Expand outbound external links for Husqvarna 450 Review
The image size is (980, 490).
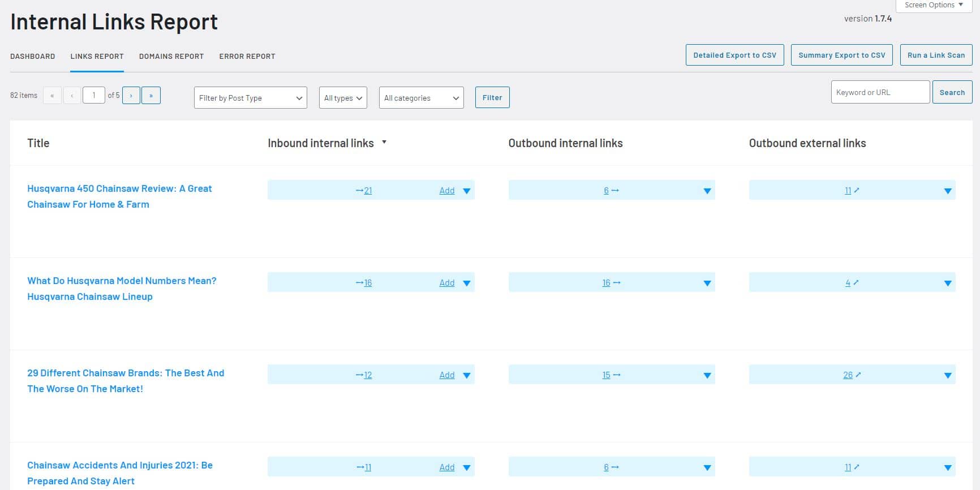coord(948,191)
